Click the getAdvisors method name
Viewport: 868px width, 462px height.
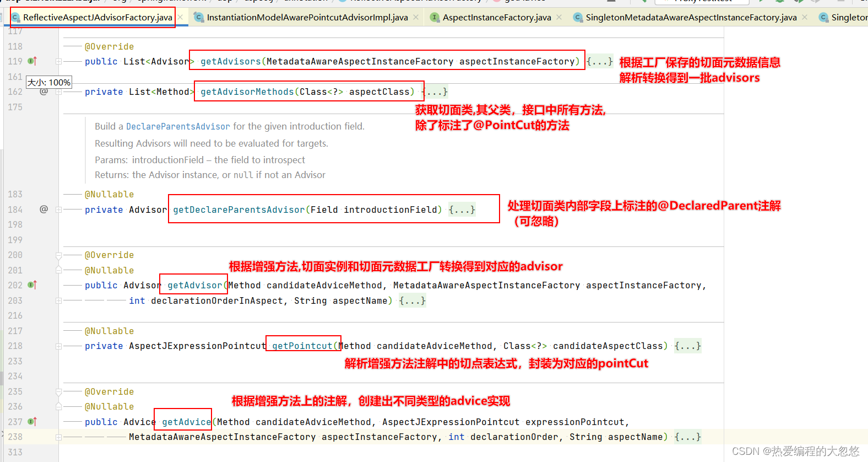[x=231, y=61]
